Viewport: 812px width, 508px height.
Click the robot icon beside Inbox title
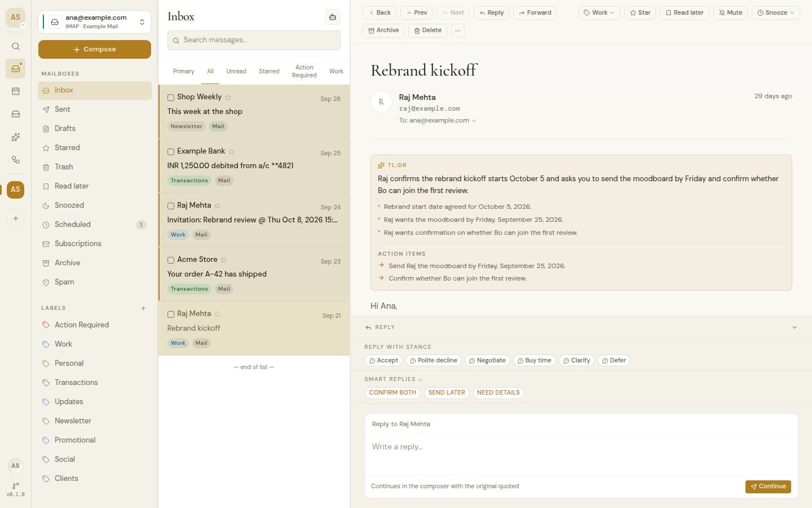[x=333, y=17]
